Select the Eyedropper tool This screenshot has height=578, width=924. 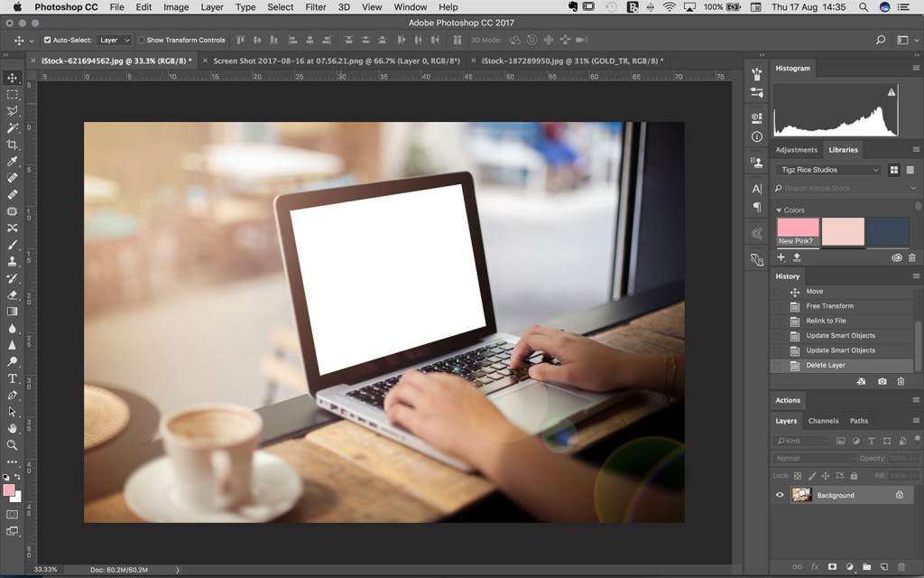13,162
